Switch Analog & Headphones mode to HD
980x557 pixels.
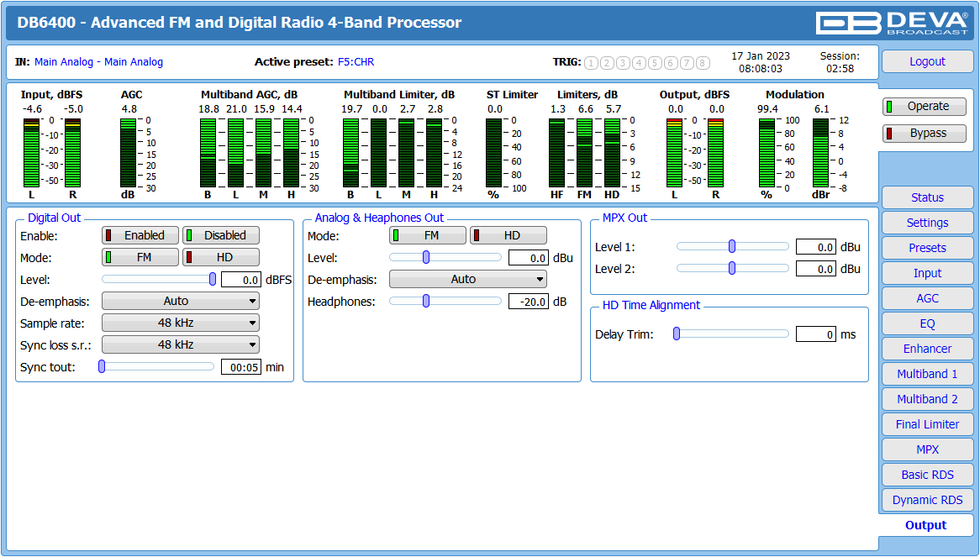508,235
